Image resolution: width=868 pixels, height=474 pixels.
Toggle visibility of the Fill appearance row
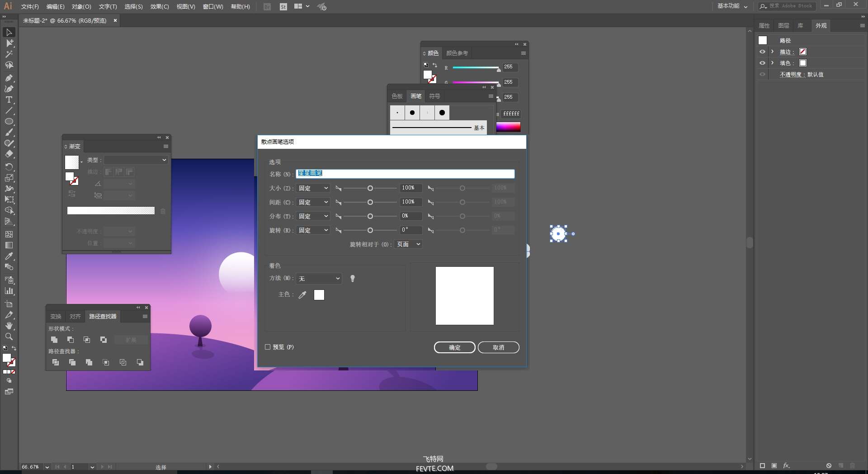tap(763, 63)
